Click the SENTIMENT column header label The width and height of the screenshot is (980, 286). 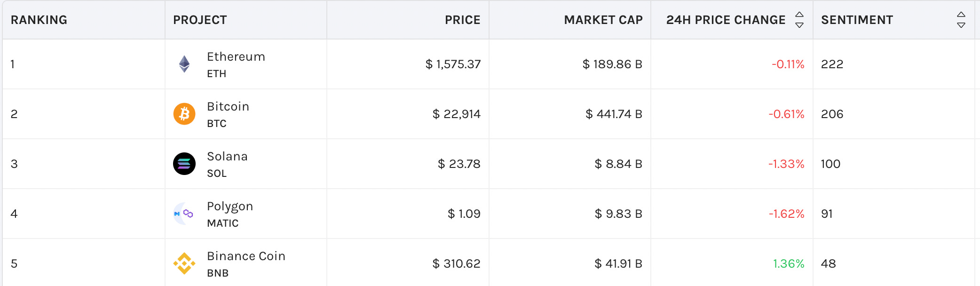(857, 20)
